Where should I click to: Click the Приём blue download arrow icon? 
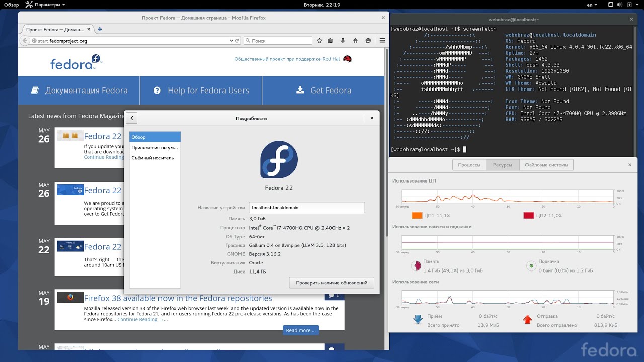[x=418, y=319]
